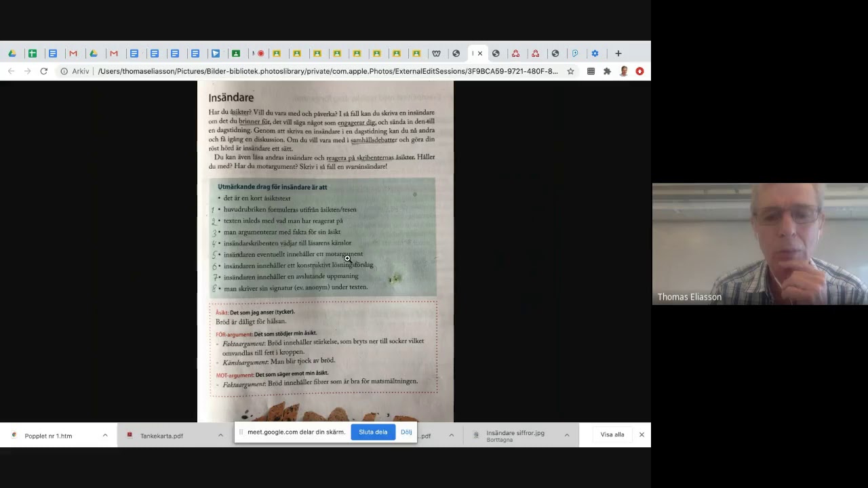Open the Extensions puzzle menu

pyautogui.click(x=608, y=71)
